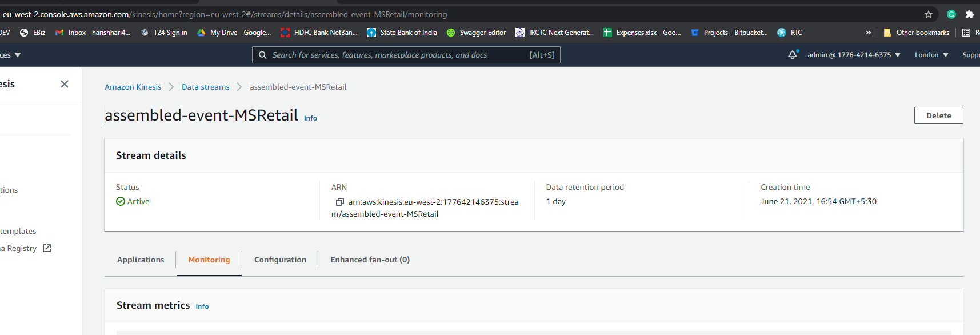
Task: Switch to the Configuration tab
Action: click(x=280, y=260)
